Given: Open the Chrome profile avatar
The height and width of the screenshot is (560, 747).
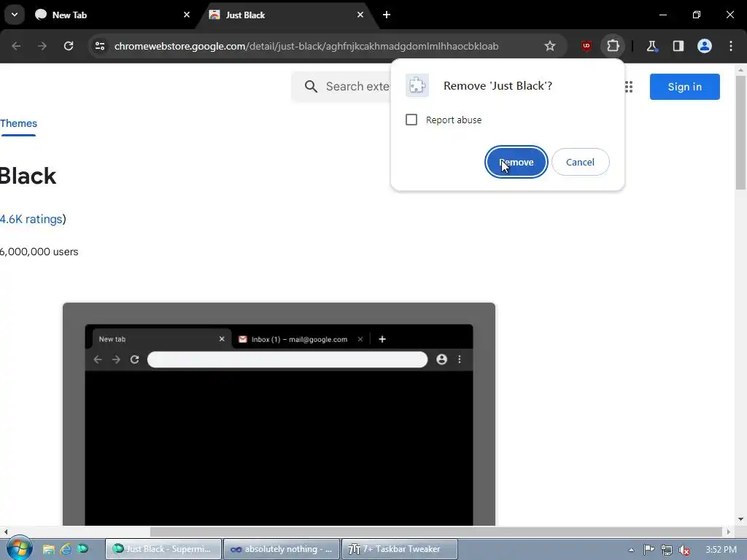Looking at the screenshot, I should tap(705, 46).
